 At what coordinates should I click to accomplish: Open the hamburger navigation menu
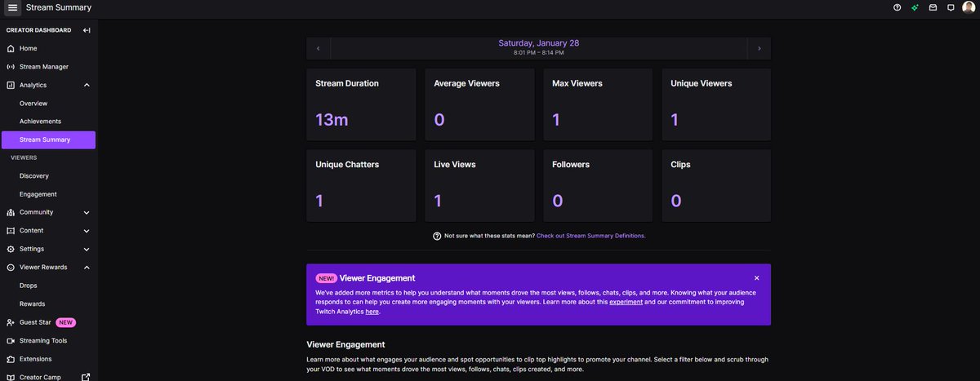coord(12,7)
